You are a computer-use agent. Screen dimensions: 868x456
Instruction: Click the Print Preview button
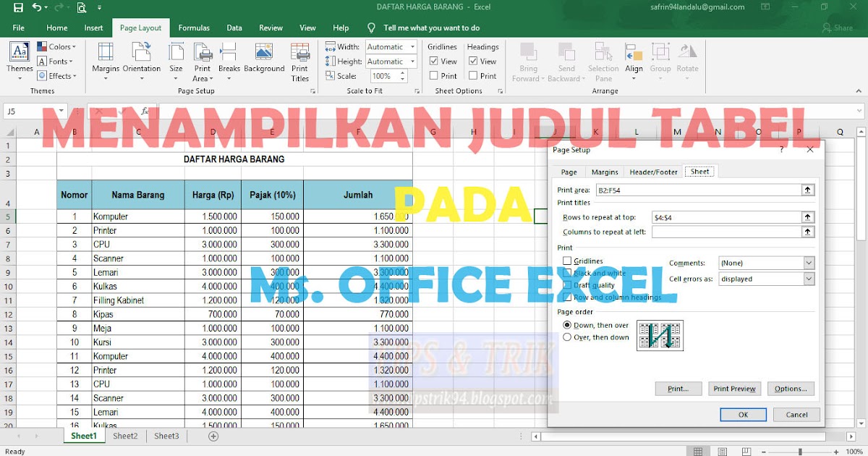point(734,389)
